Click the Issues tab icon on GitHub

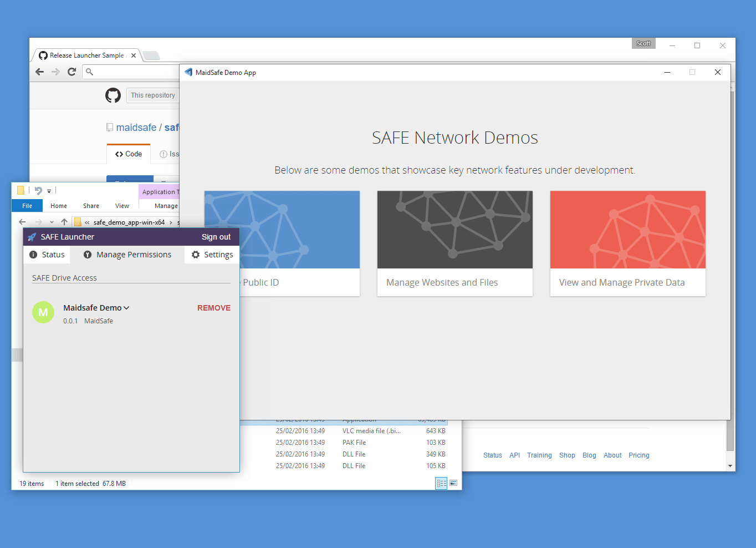164,154
